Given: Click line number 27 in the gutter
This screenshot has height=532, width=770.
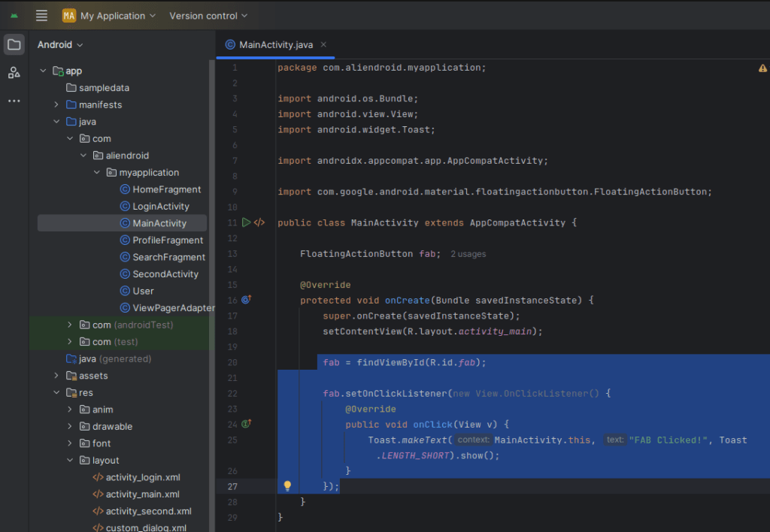Looking at the screenshot, I should (x=232, y=486).
